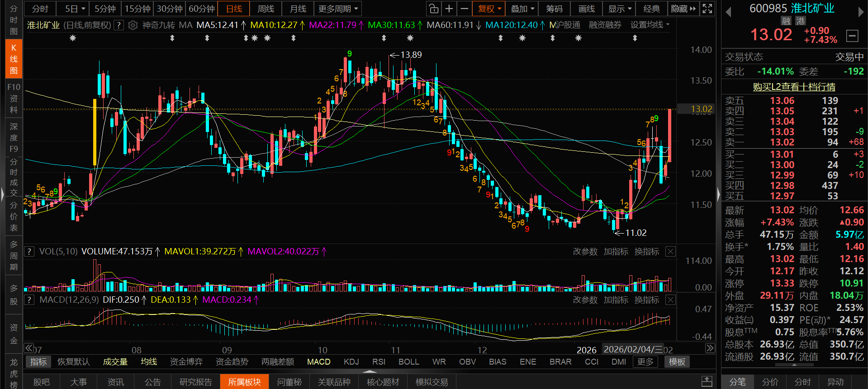Enable 资金趋势 indicator
868x389 pixels.
coord(232,362)
